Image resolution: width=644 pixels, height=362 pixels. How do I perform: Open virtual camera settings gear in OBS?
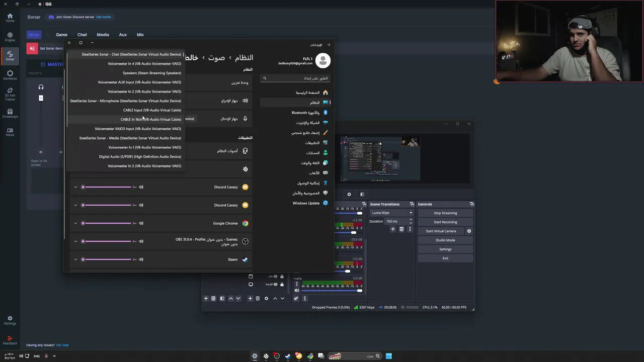[x=469, y=231]
